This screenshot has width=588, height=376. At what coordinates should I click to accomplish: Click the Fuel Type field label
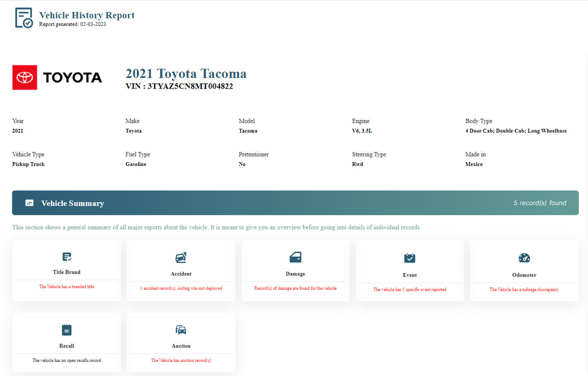tap(138, 155)
